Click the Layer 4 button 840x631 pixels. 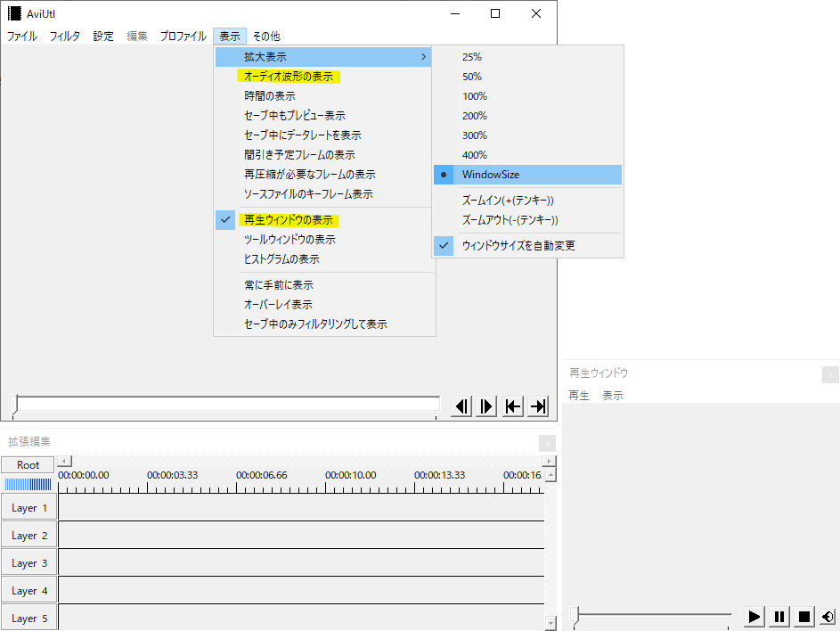[x=29, y=591]
